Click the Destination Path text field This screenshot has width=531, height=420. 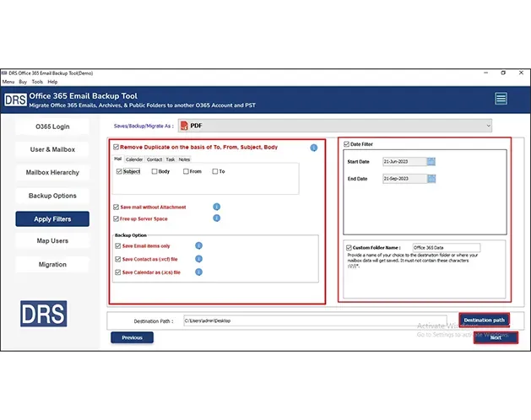pos(315,320)
